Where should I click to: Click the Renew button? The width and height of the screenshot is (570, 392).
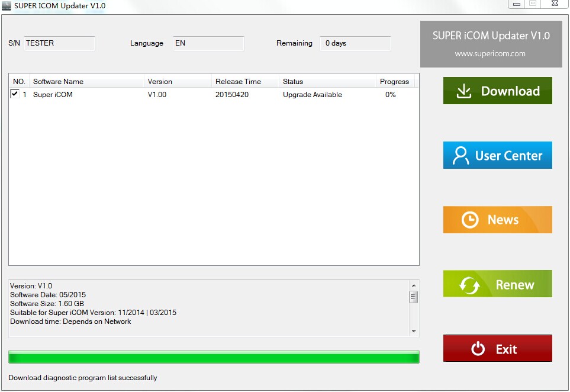coord(497,284)
